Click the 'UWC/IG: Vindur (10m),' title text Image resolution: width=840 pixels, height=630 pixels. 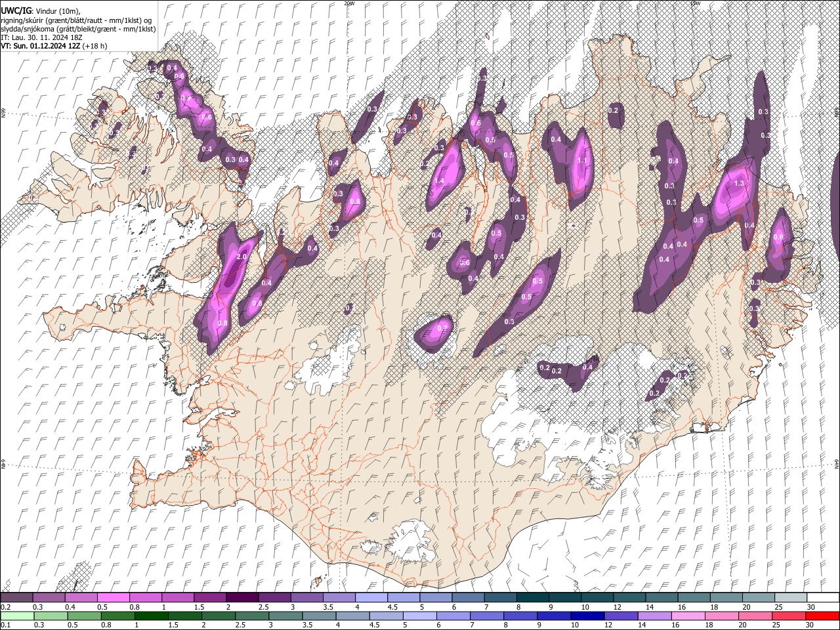41,11
